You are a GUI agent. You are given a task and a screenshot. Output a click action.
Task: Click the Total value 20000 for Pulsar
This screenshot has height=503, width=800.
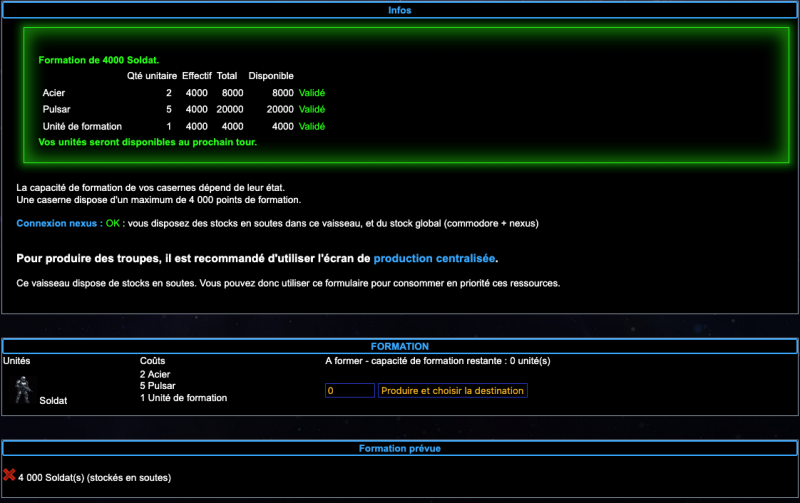click(230, 109)
